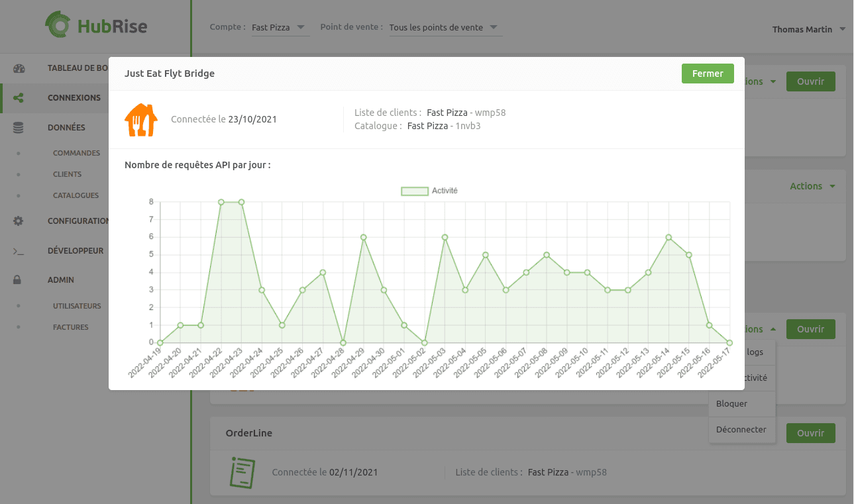Click the 2022-04-22 peak data point
Viewport: 854px width, 504px height.
(x=221, y=202)
